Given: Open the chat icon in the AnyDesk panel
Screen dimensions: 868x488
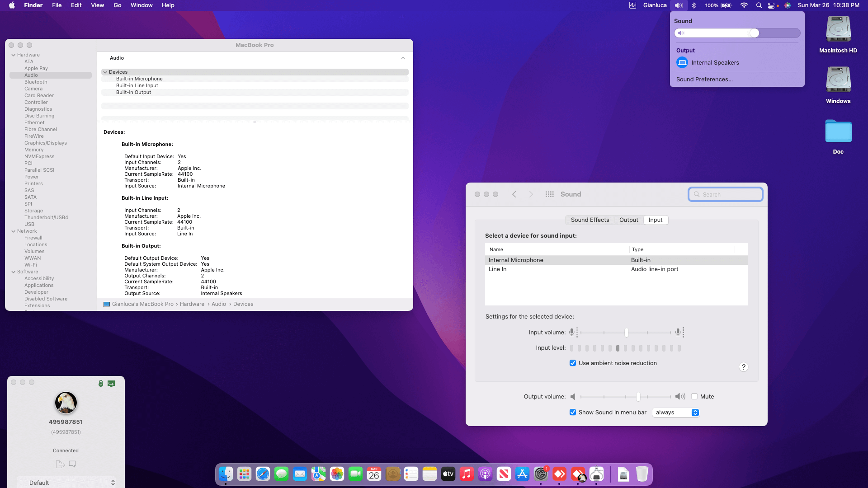Looking at the screenshot, I should 72,464.
